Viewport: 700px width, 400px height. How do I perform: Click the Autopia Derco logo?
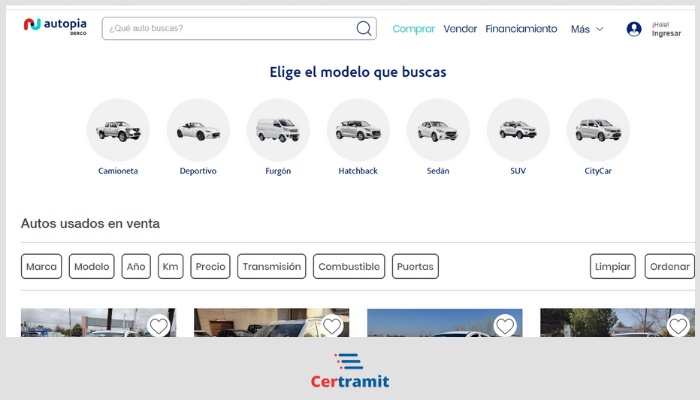click(x=55, y=27)
